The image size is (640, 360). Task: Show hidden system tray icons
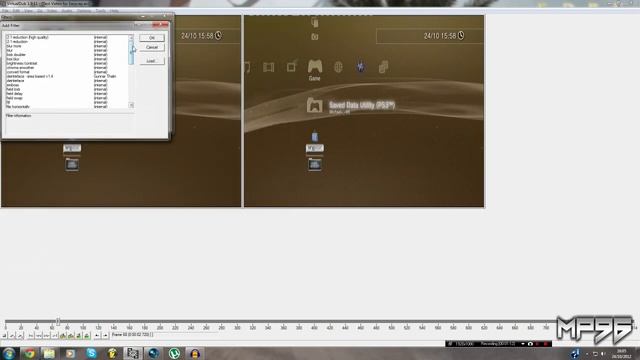[587, 354]
